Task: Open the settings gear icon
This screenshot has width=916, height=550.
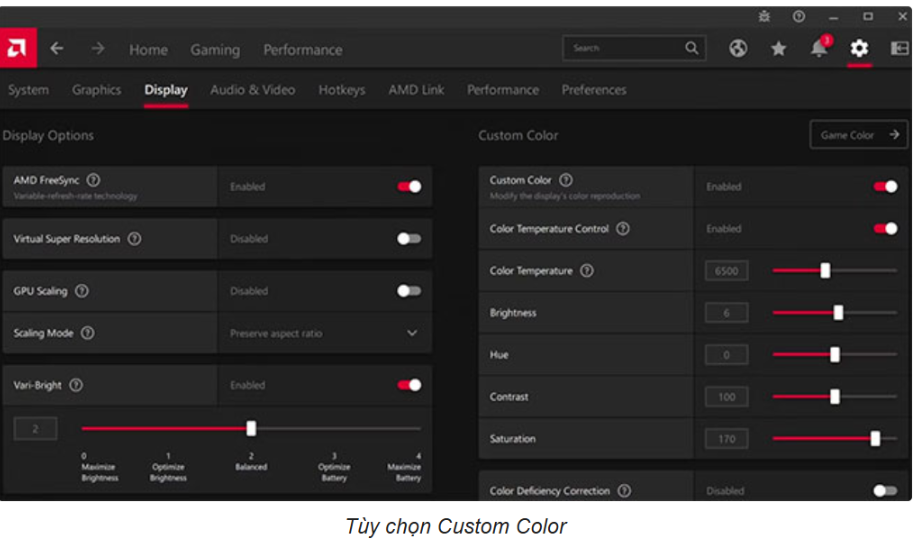Action: (x=859, y=48)
